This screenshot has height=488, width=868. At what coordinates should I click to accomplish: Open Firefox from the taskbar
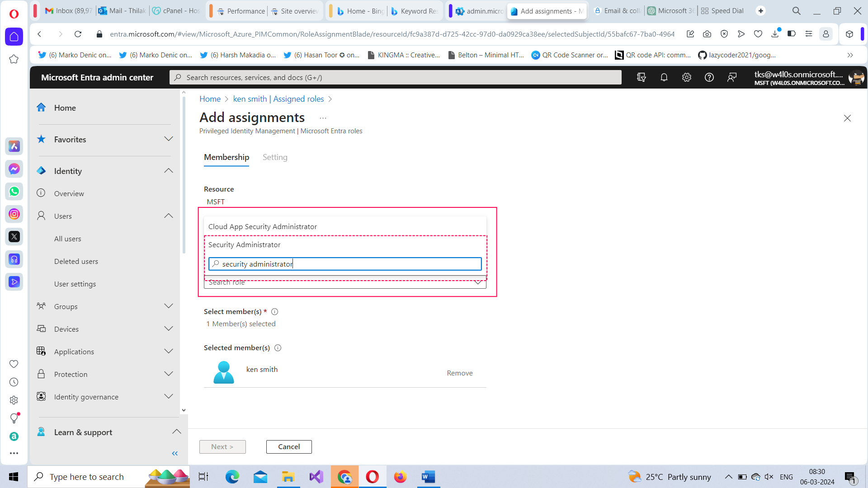click(400, 477)
